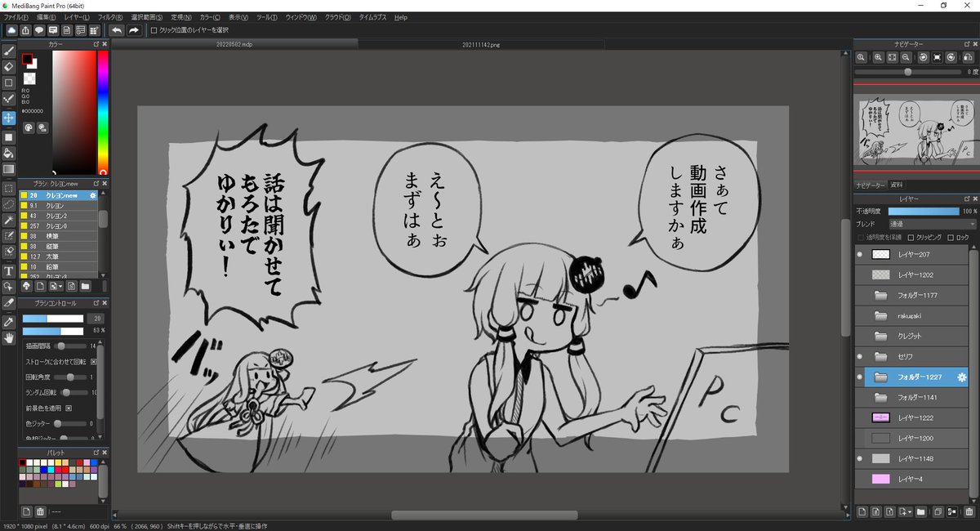Screen dimensions: 980x531
Task: Select 鉛筆 brush in list
Action: [x=57, y=266]
